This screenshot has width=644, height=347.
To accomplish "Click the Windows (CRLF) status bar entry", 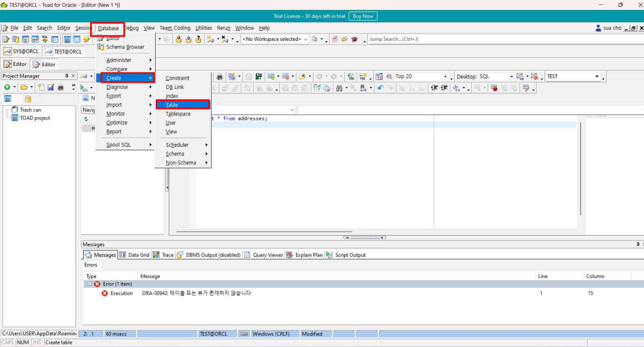I will (x=275, y=334).
